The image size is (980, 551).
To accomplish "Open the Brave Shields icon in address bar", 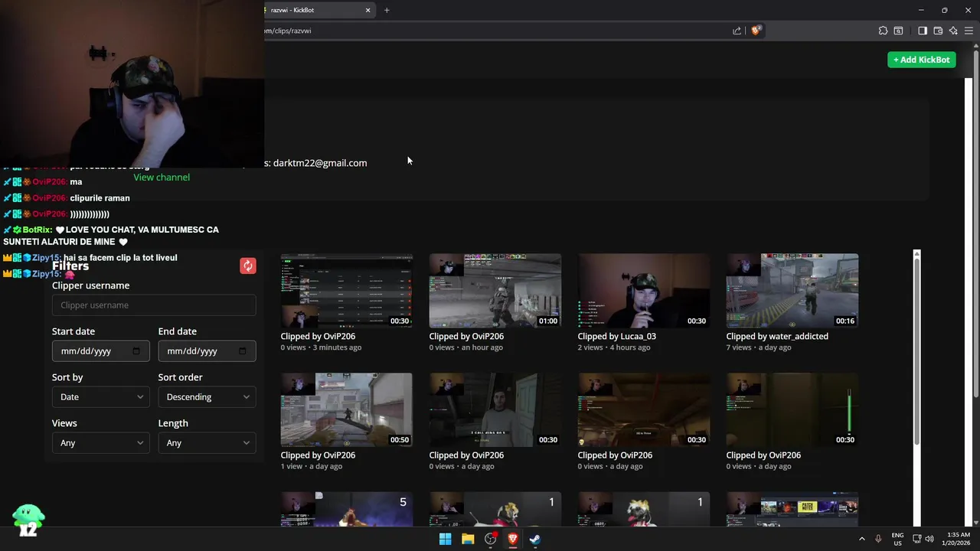I will pyautogui.click(x=756, y=31).
